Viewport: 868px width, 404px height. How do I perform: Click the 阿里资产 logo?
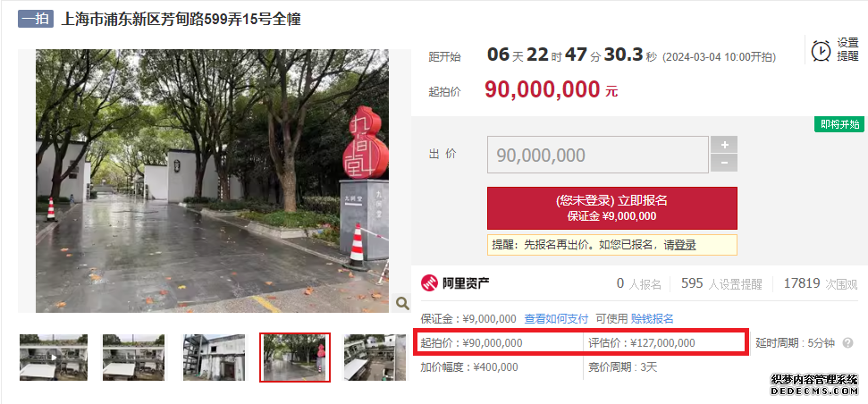tap(455, 283)
